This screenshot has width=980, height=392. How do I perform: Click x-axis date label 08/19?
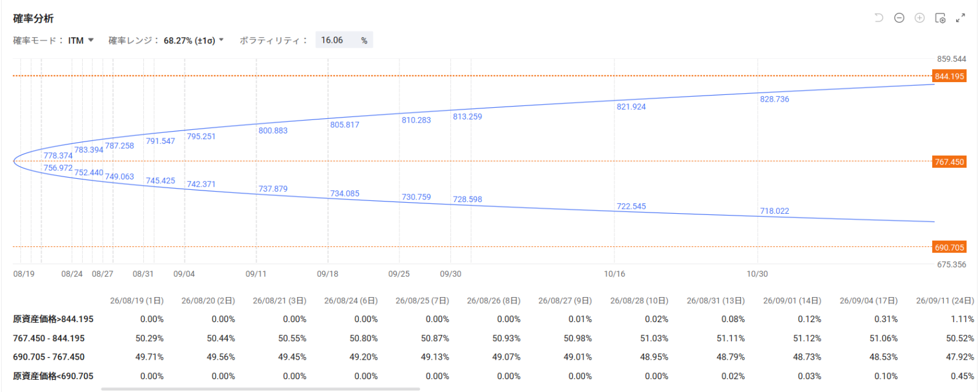pos(24,274)
